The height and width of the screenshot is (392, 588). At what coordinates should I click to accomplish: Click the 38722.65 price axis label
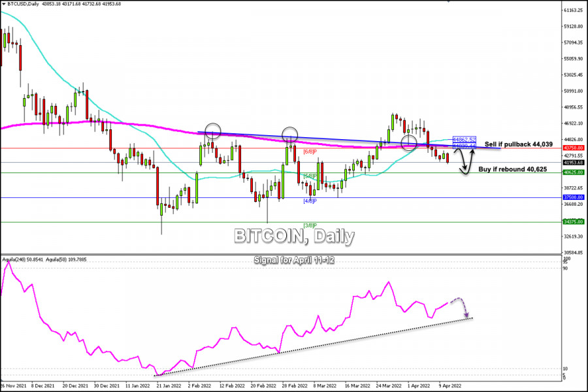(x=574, y=188)
